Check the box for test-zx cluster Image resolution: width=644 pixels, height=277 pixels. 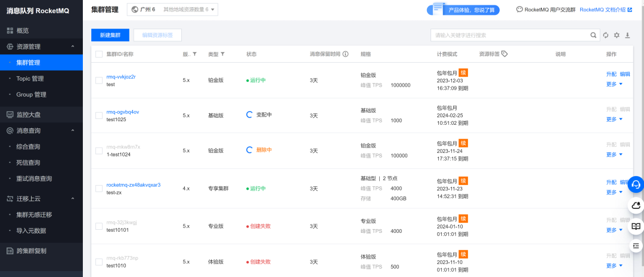coord(99,189)
